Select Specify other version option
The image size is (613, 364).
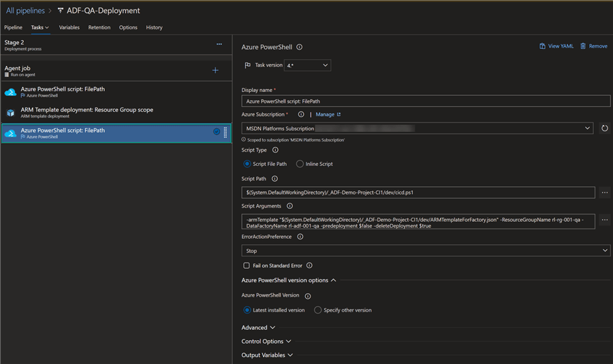click(x=318, y=310)
